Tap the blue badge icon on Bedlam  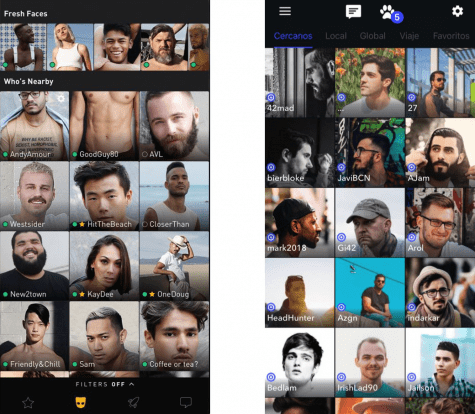(x=271, y=377)
